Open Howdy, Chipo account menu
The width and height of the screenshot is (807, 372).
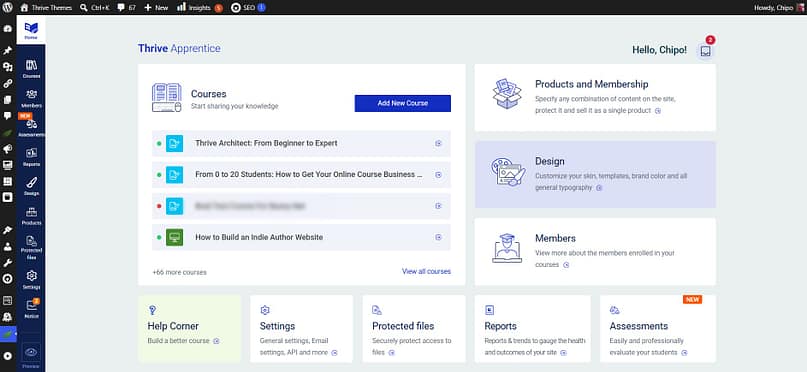tap(779, 8)
